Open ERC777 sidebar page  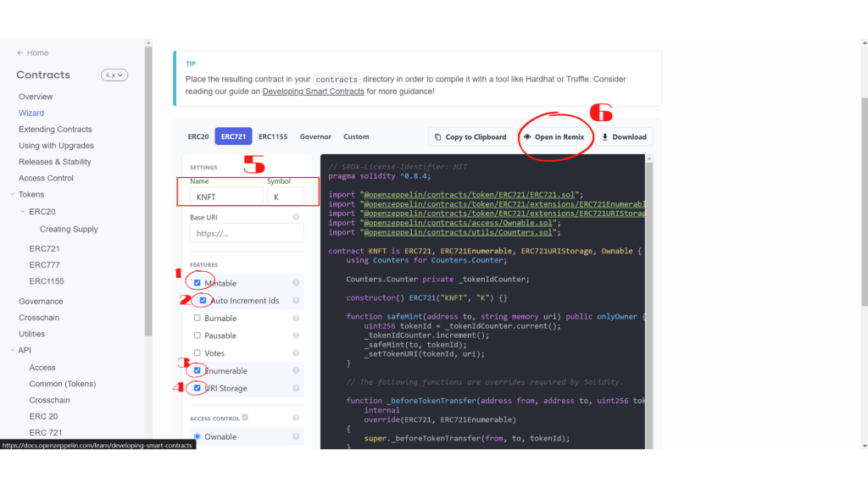[x=44, y=265]
